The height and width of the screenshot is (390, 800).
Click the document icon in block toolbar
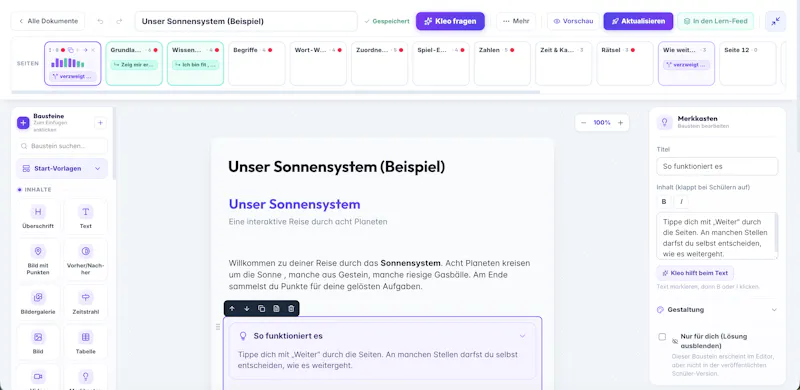click(276, 308)
